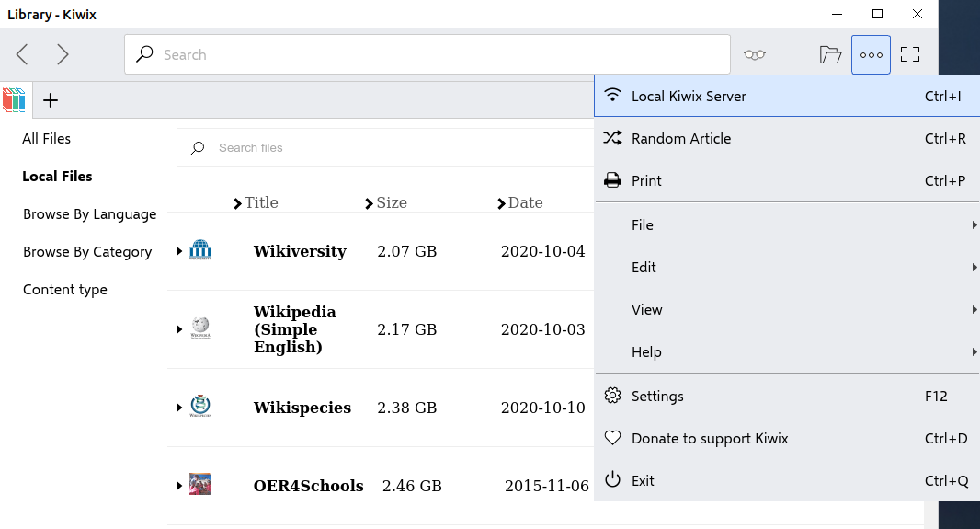The height and width of the screenshot is (529, 980).
Task: Toggle reading list glasses icon
Action: click(755, 54)
